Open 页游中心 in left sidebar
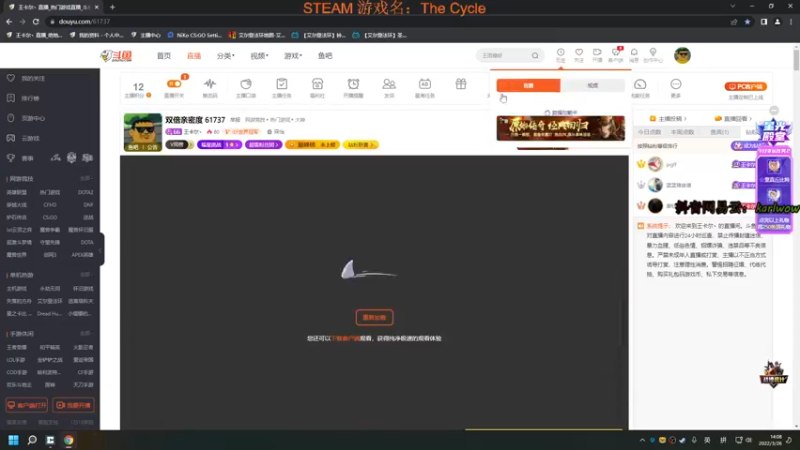This screenshot has height=450, width=800. pyautogui.click(x=33, y=118)
